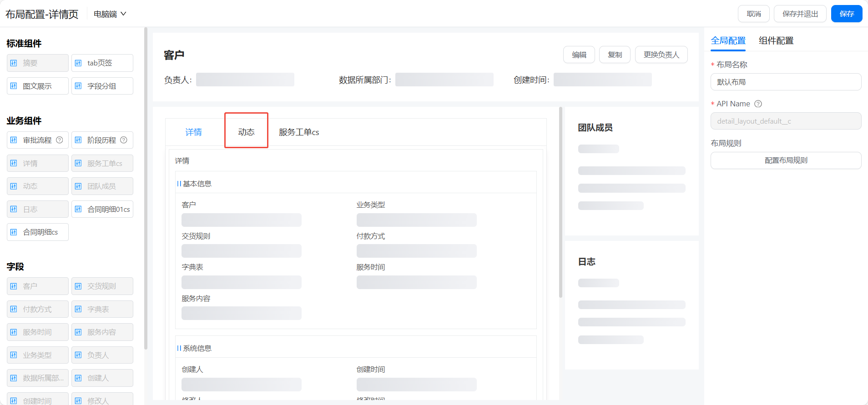Click the 业务类型 field icon
This screenshot has height=405, width=868.
pyautogui.click(x=14, y=355)
